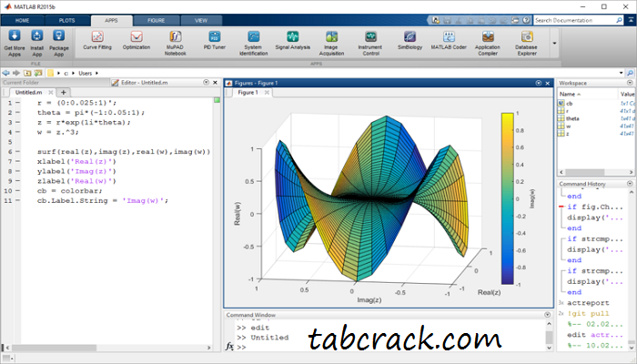
Task: Go up one folder level
Action: coord(27,73)
